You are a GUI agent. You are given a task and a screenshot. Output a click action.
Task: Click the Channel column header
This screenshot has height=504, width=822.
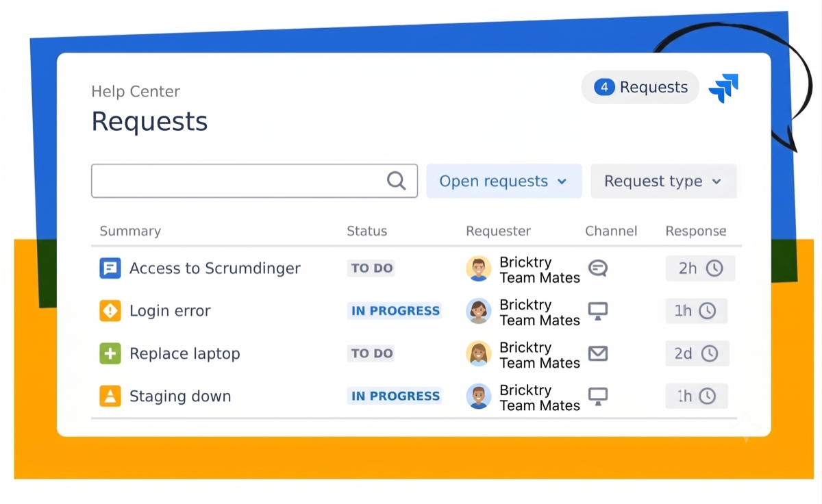[611, 231]
